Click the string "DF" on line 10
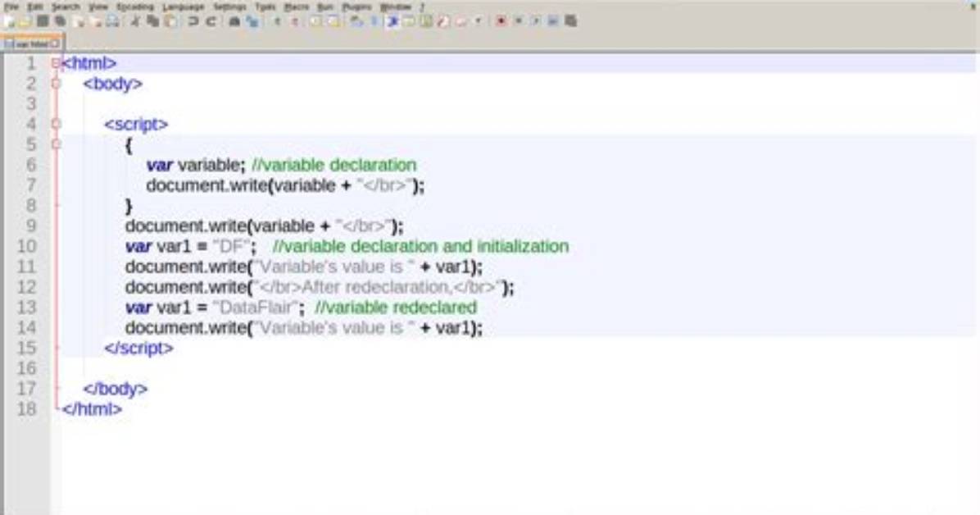This screenshot has width=980, height=515. click(x=231, y=246)
